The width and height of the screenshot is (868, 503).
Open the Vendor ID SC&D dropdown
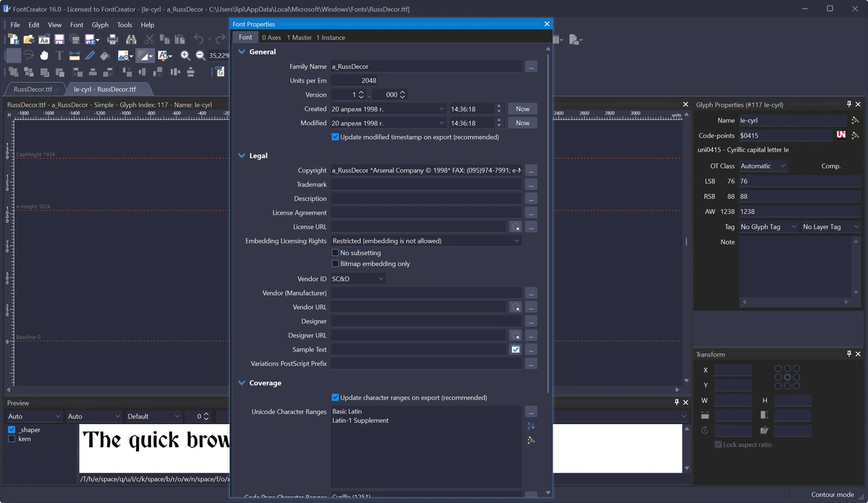358,279
